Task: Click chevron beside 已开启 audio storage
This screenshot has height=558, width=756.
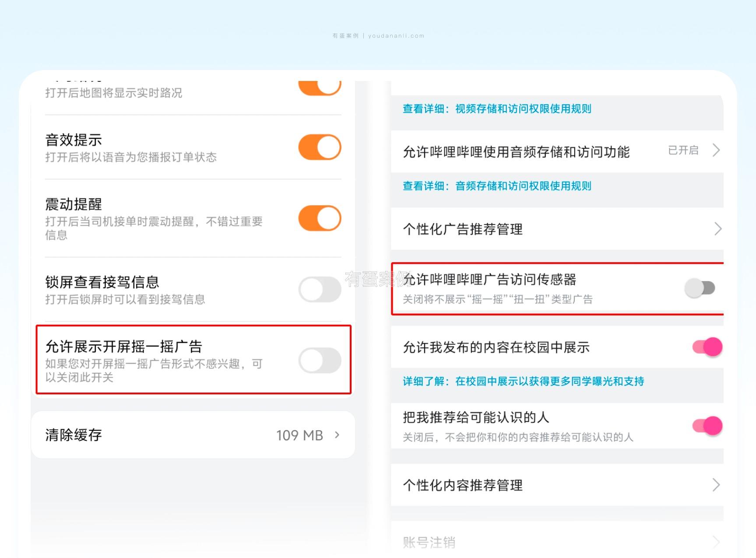Action: pyautogui.click(x=716, y=151)
